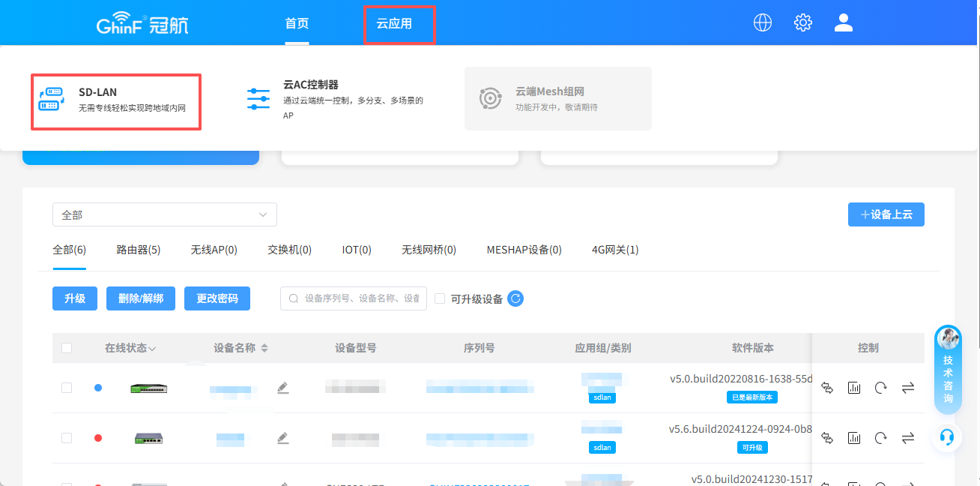
Task: Click reboot icon in second device row
Action: tap(881, 438)
